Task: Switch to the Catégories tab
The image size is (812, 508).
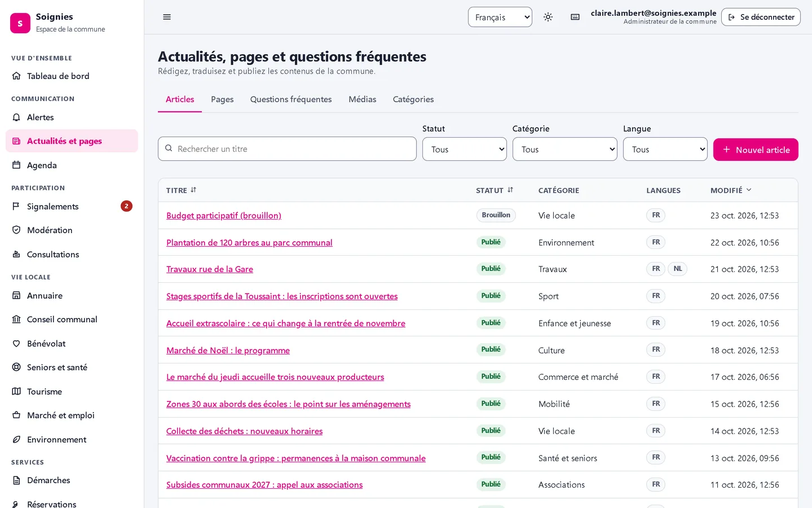Action: coord(413,99)
